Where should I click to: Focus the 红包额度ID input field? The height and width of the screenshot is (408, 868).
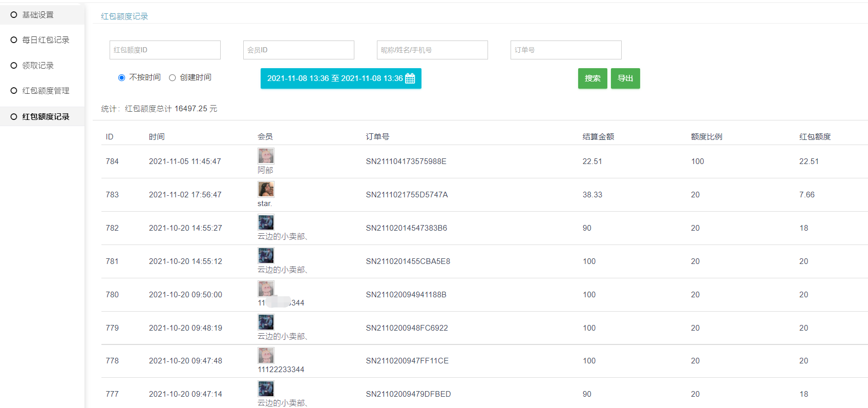click(x=165, y=50)
